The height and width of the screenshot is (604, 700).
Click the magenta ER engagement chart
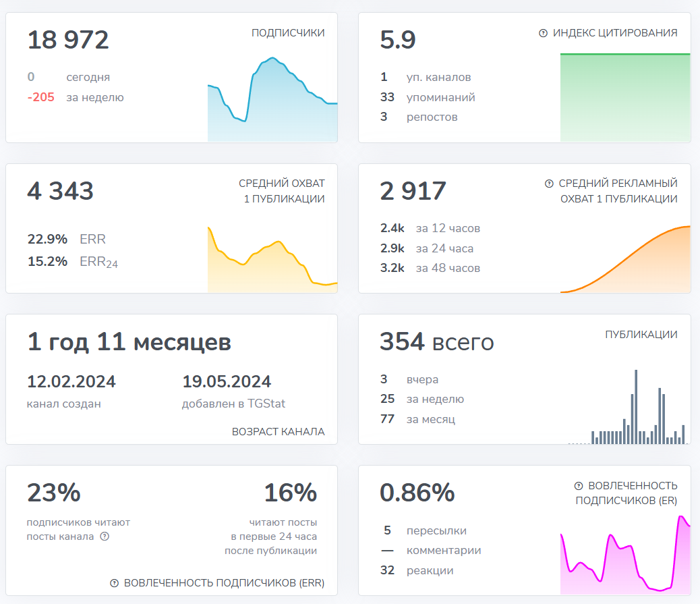point(625,557)
